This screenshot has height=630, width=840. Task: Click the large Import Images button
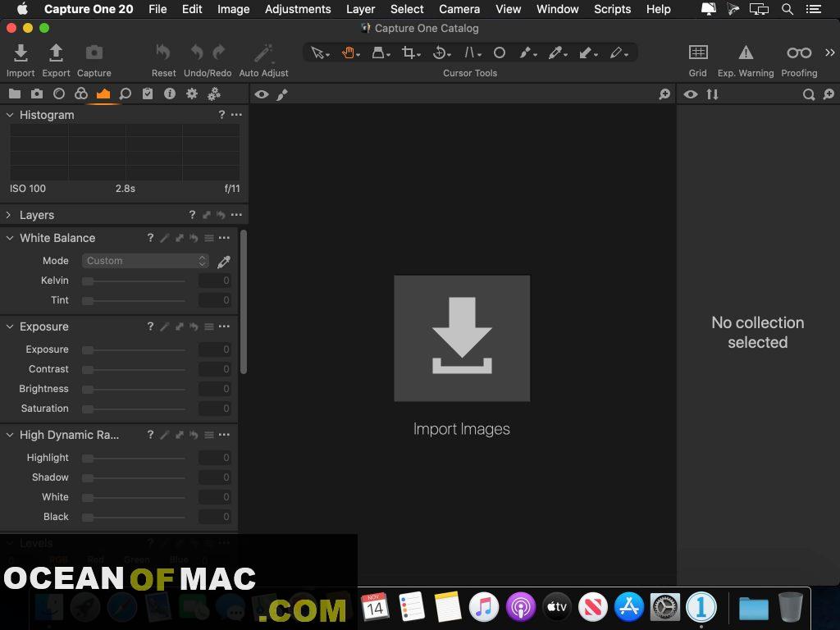462,339
